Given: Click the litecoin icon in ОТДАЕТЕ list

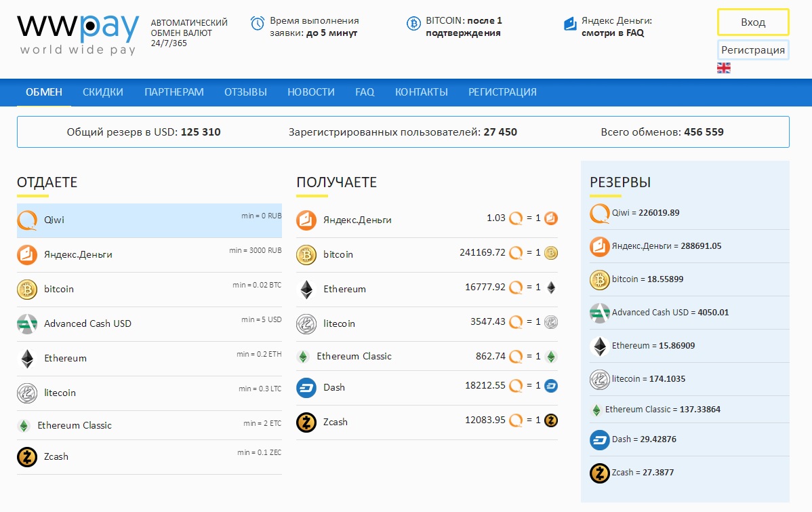Looking at the screenshot, I should point(27,393).
